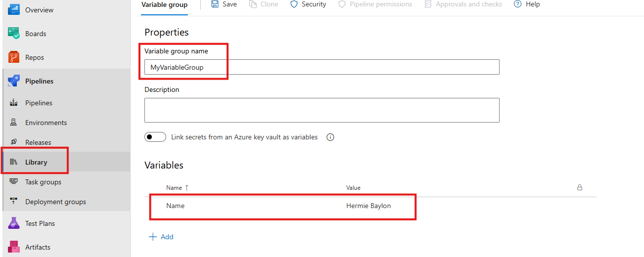Add a new variable
644x257 pixels.
coord(161,237)
